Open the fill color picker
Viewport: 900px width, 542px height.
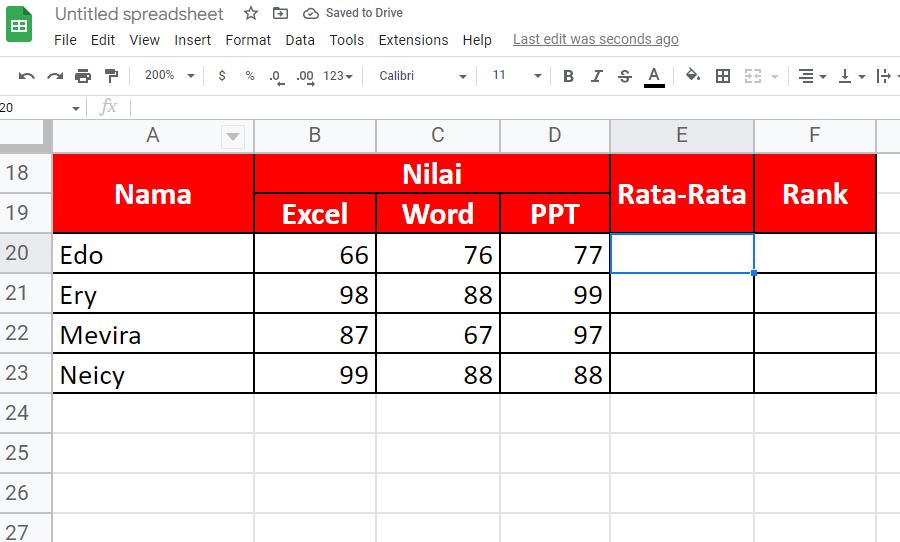tap(693, 75)
